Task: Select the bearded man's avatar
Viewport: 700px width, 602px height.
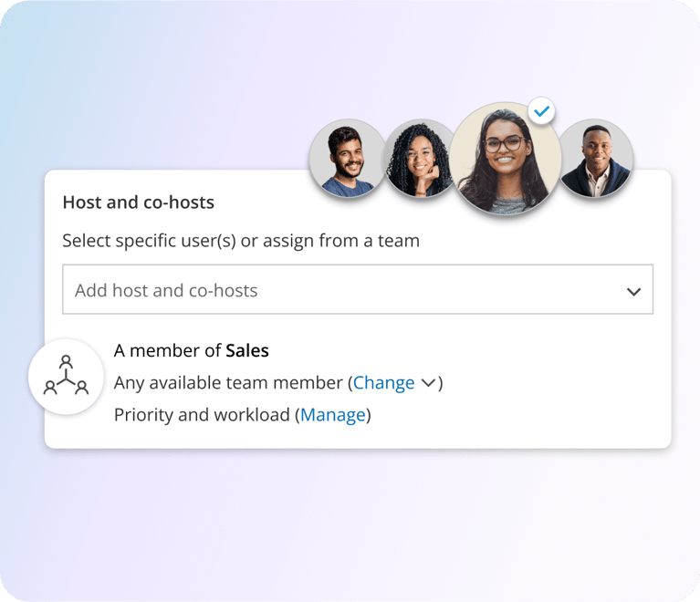Action: click(348, 158)
